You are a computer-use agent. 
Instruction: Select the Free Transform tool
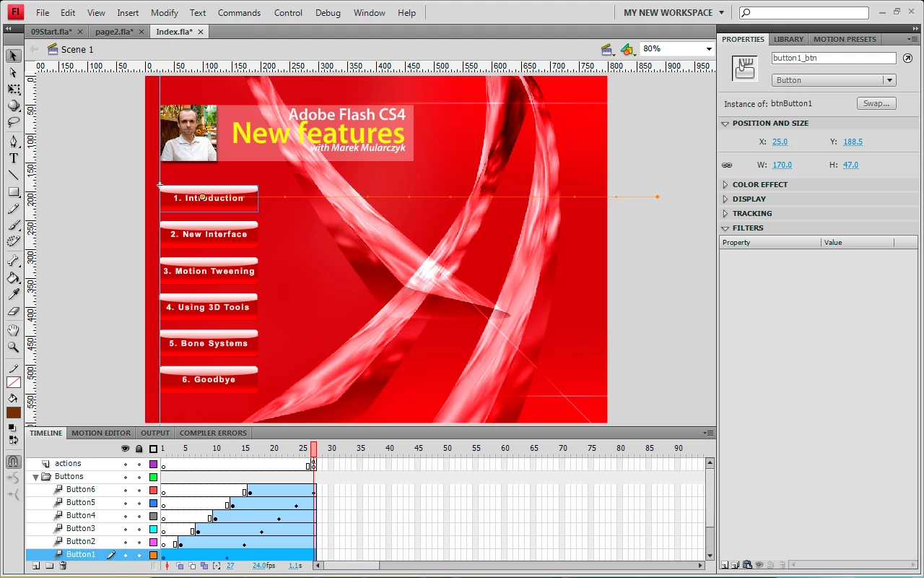[14, 89]
